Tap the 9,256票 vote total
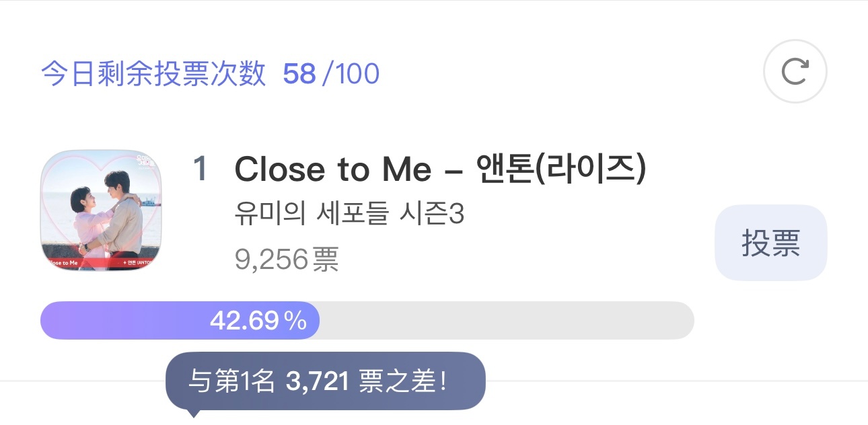868x425 pixels. [x=287, y=258]
